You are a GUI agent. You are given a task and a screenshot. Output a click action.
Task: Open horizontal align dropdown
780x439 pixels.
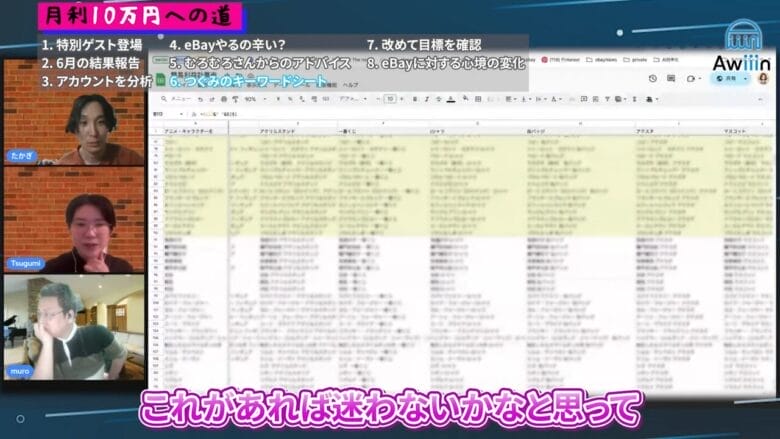tap(510, 99)
